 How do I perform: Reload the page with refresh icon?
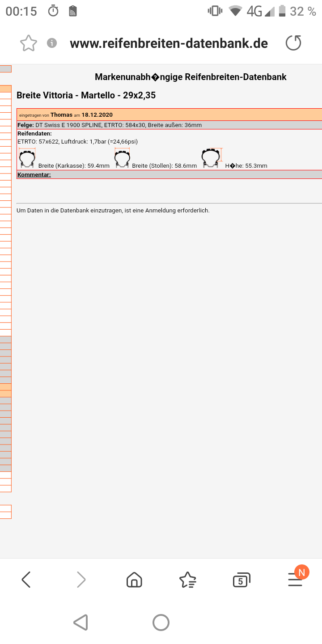tap(293, 43)
